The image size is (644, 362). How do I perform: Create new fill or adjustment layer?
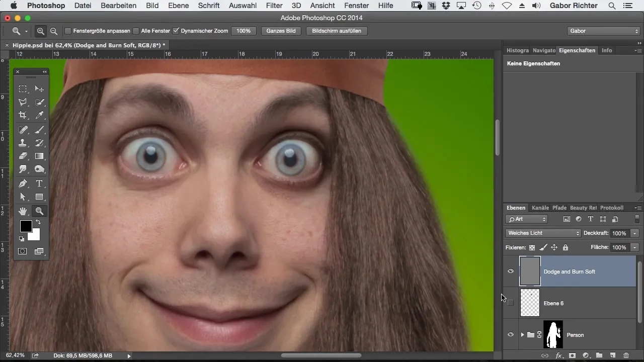pyautogui.click(x=586, y=355)
